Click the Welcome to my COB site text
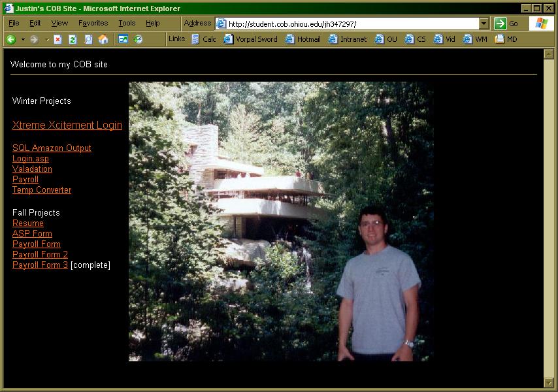Viewport: 558px width, 392px height. (x=59, y=65)
